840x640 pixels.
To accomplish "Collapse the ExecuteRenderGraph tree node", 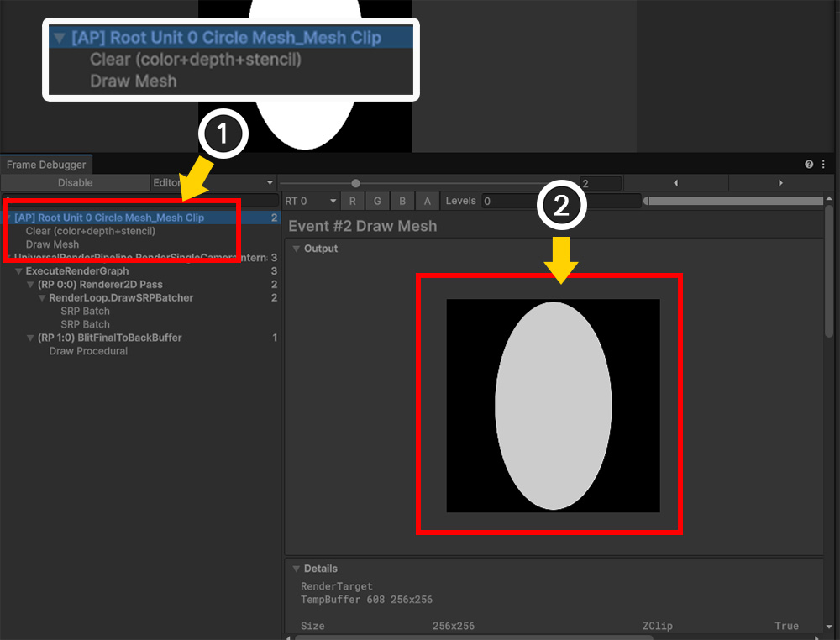I will [18, 271].
